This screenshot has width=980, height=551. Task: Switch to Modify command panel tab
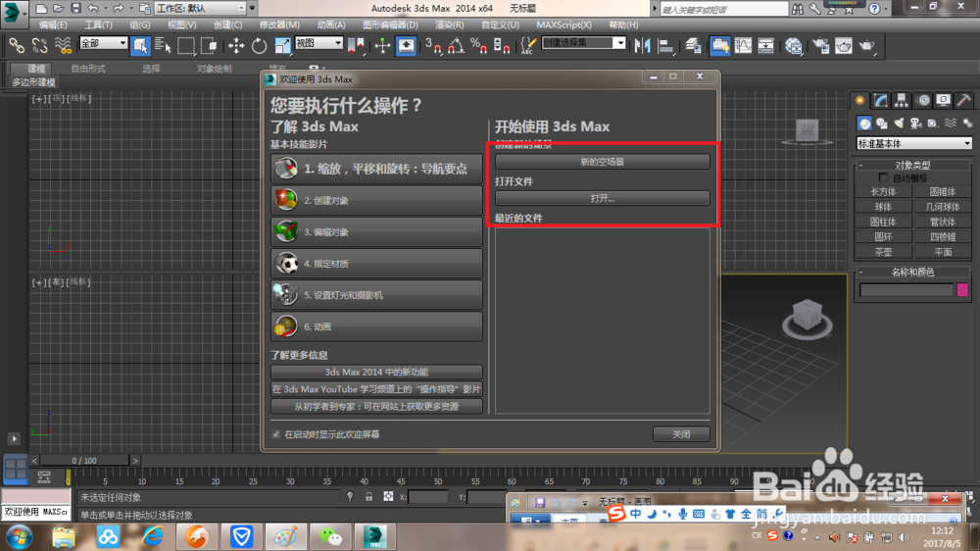[881, 101]
